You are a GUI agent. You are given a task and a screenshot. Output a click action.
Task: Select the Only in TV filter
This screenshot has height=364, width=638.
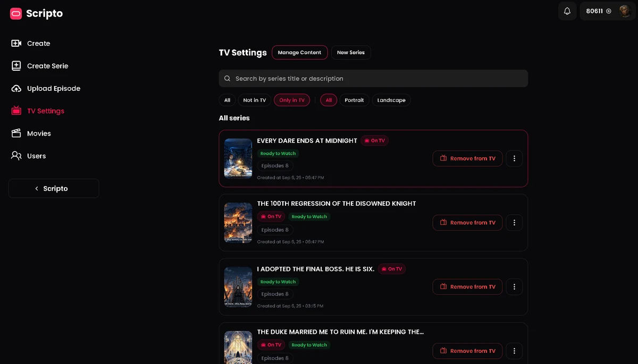292,100
